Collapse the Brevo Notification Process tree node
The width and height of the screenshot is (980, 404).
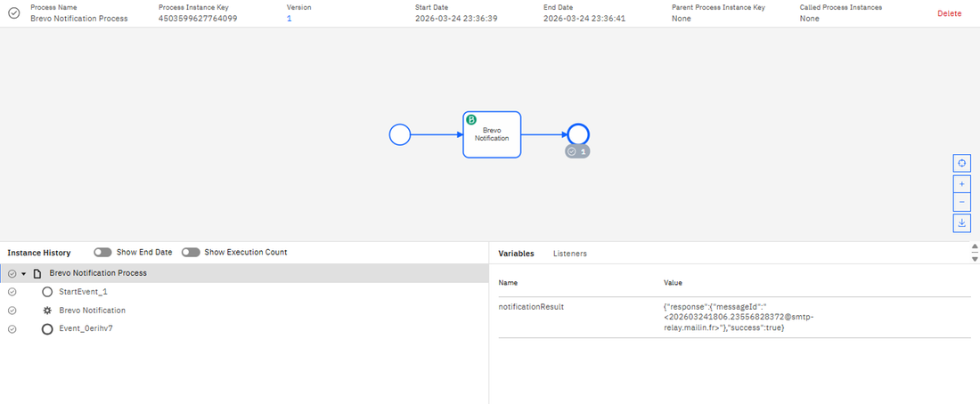click(x=24, y=273)
